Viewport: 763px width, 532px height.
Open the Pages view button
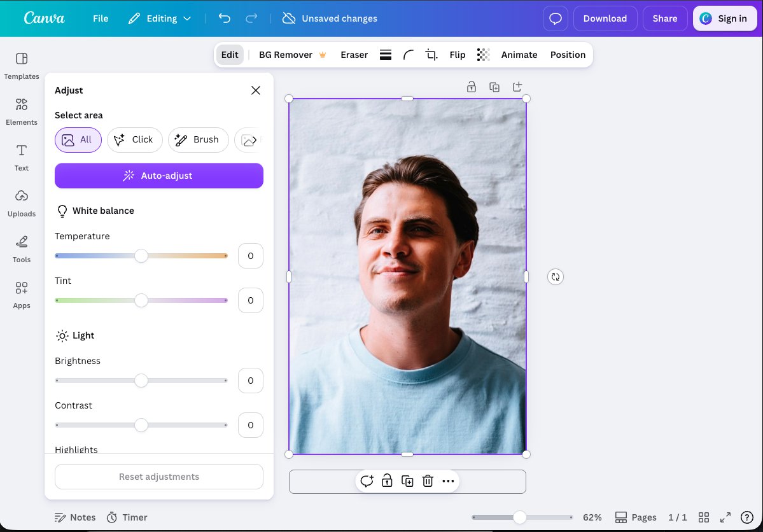(x=636, y=517)
